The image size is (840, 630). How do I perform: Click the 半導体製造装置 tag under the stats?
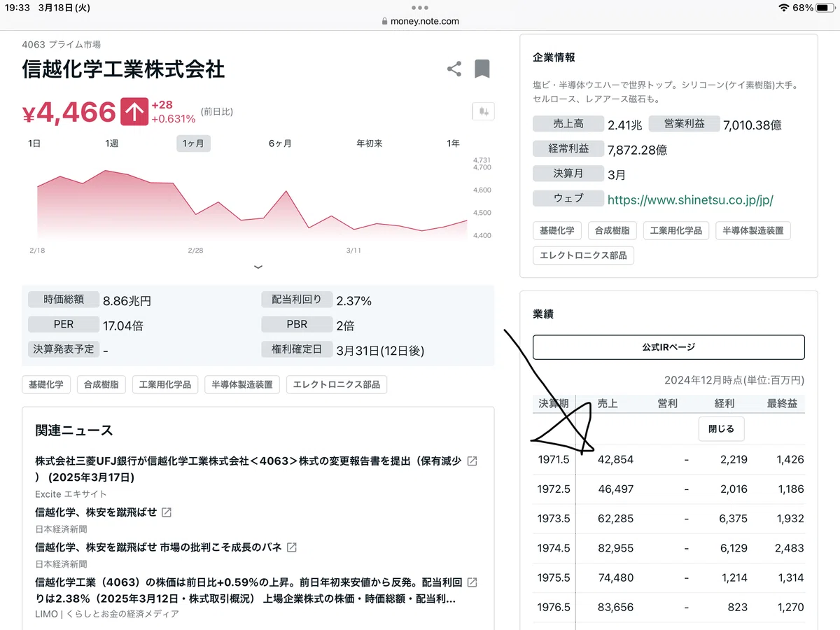[242, 384]
